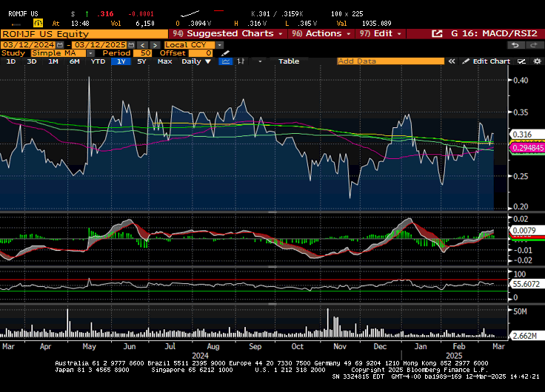Click the 2.662M volume value label
Image resolution: width=545 pixels, height=392 pixels.
[526, 336]
